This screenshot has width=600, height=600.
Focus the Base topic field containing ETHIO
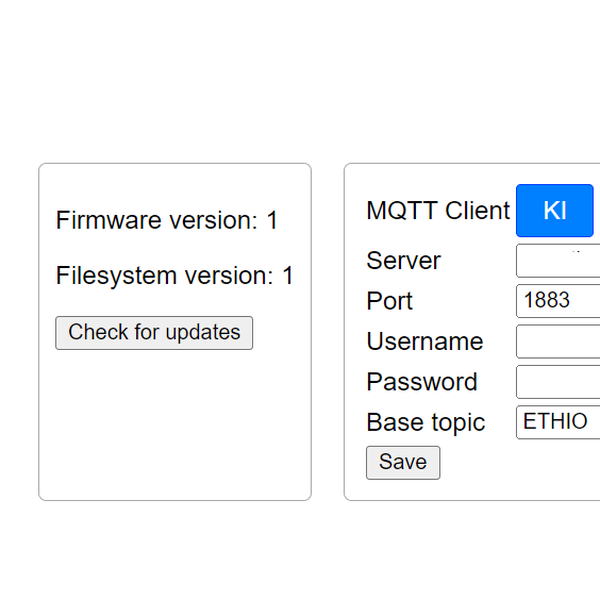(x=558, y=422)
